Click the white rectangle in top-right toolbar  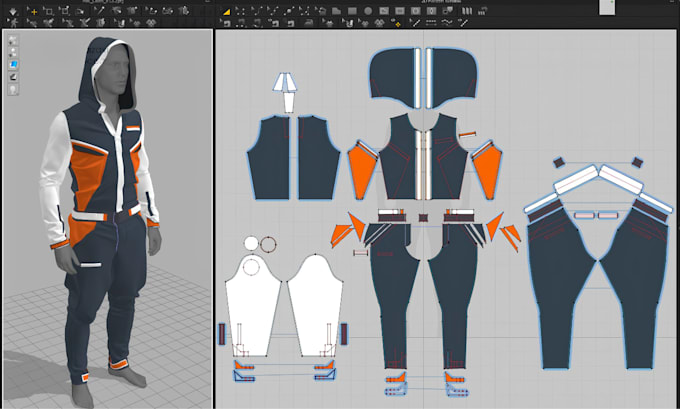coord(607,7)
